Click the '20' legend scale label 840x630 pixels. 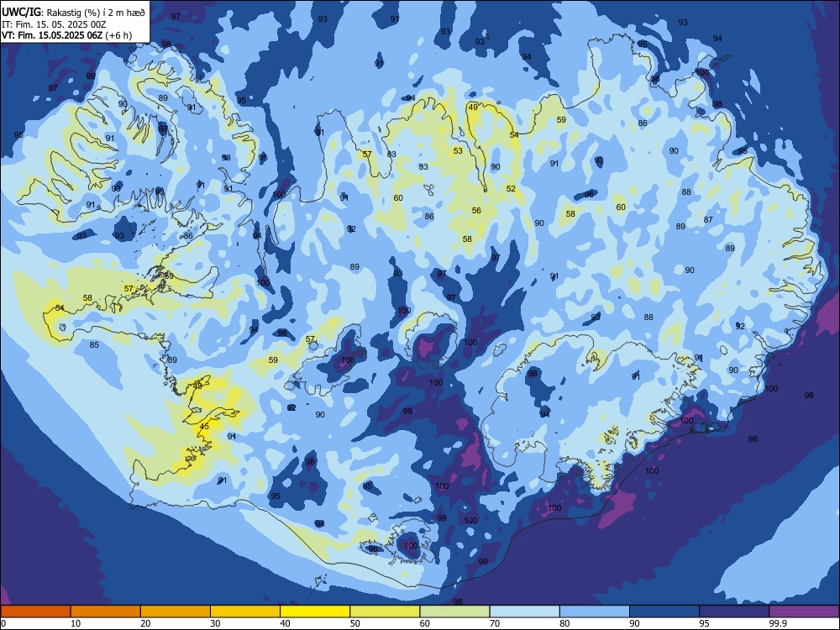[x=145, y=623]
